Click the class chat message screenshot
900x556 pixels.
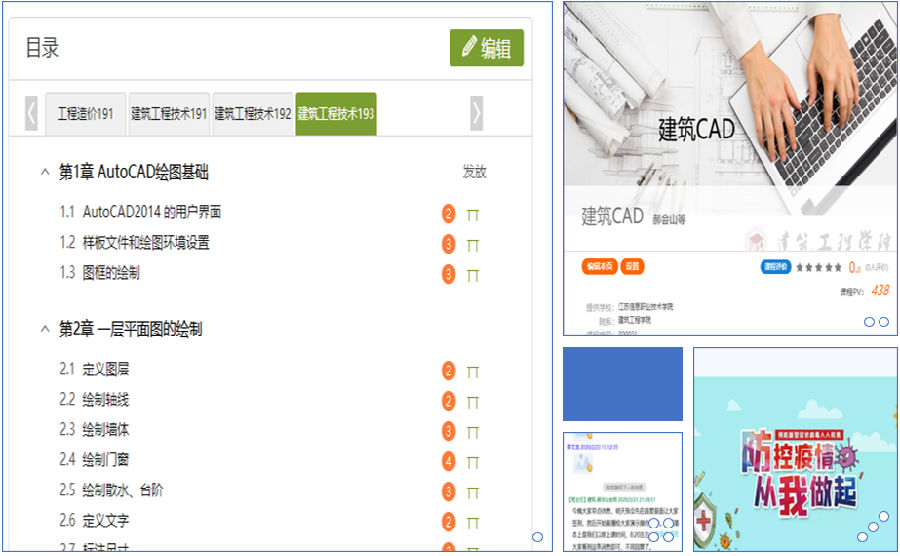623,492
